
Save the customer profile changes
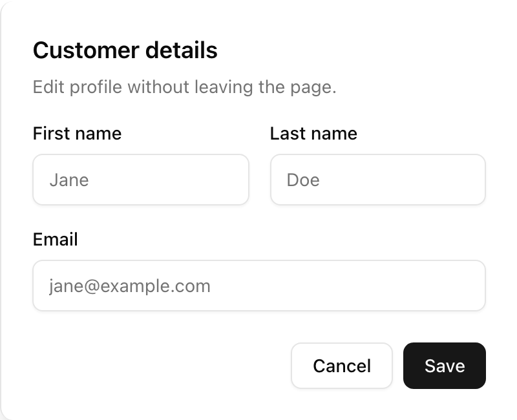[444, 366]
